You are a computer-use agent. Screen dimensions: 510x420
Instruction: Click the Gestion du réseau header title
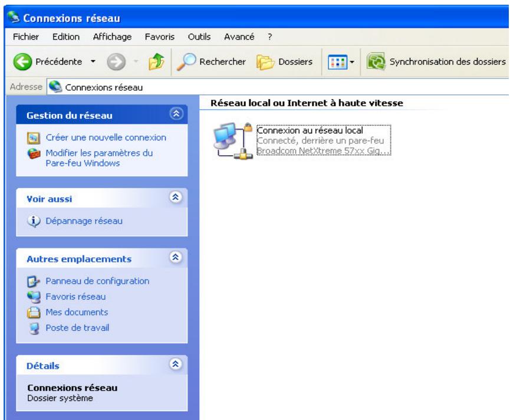pyautogui.click(x=70, y=116)
